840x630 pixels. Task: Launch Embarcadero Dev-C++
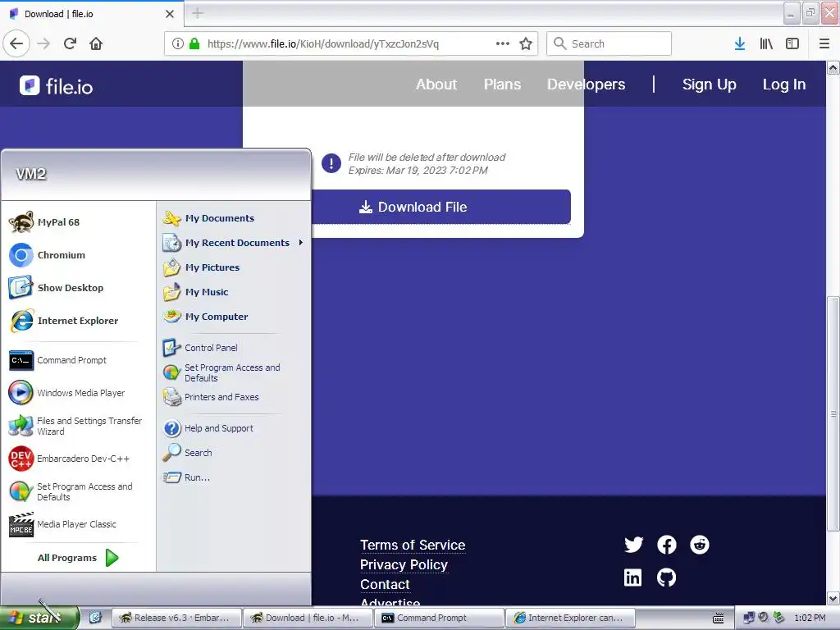(69, 459)
